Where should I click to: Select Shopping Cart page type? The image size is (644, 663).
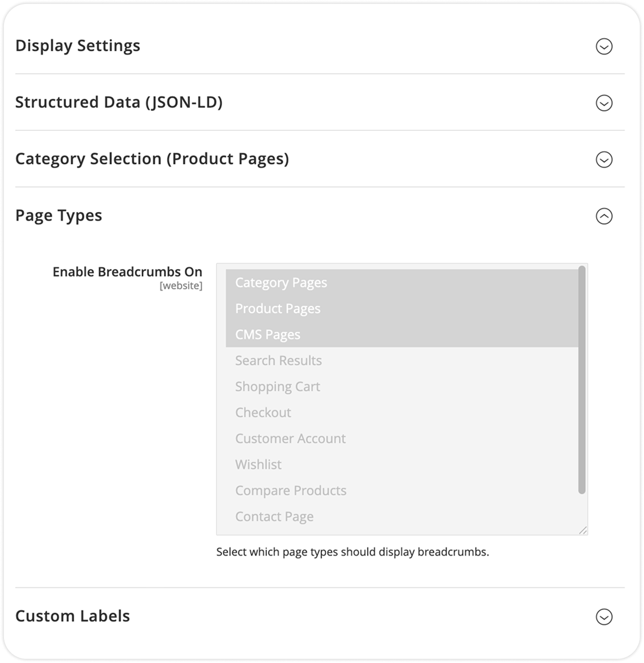278,386
